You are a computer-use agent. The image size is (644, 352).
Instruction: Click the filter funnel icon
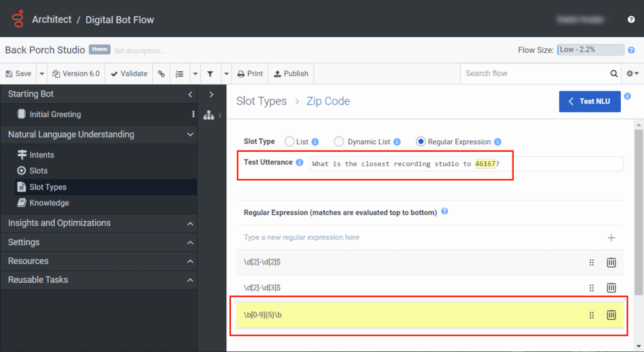pyautogui.click(x=210, y=74)
